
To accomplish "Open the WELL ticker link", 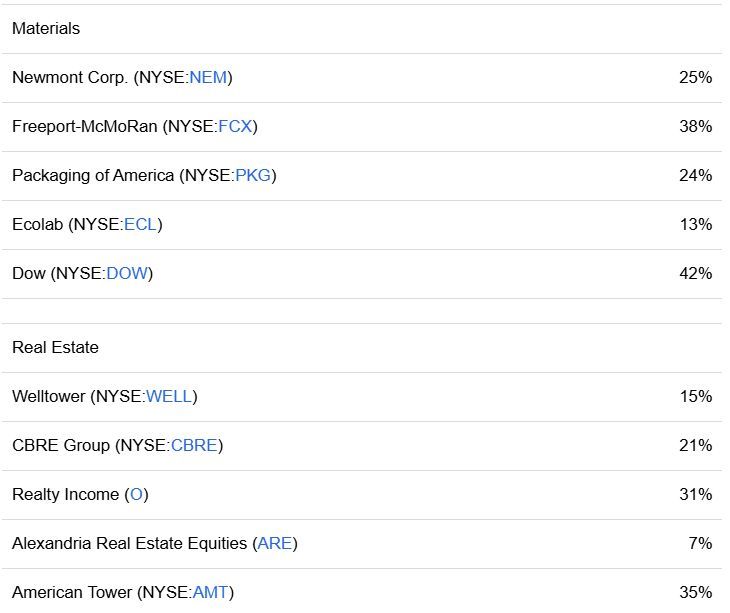I will [169, 396].
